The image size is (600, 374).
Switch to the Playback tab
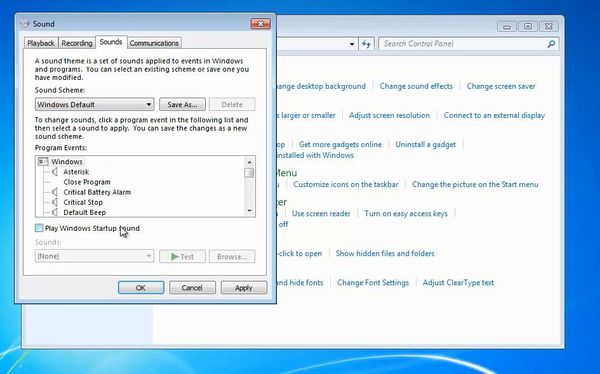[41, 43]
